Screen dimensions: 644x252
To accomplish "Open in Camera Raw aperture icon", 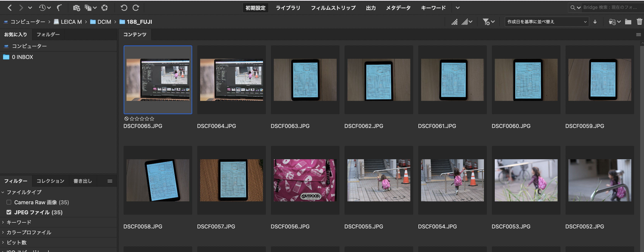I will [105, 8].
